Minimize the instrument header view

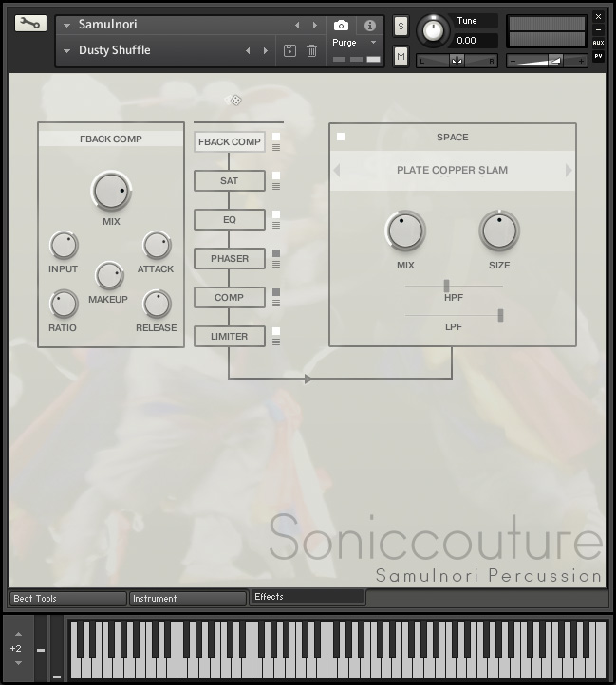tap(599, 29)
